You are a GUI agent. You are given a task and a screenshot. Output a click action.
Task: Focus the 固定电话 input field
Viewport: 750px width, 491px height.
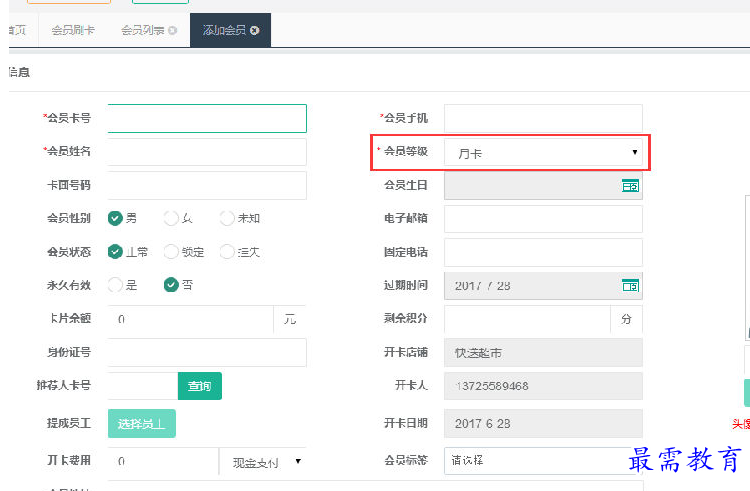543,252
